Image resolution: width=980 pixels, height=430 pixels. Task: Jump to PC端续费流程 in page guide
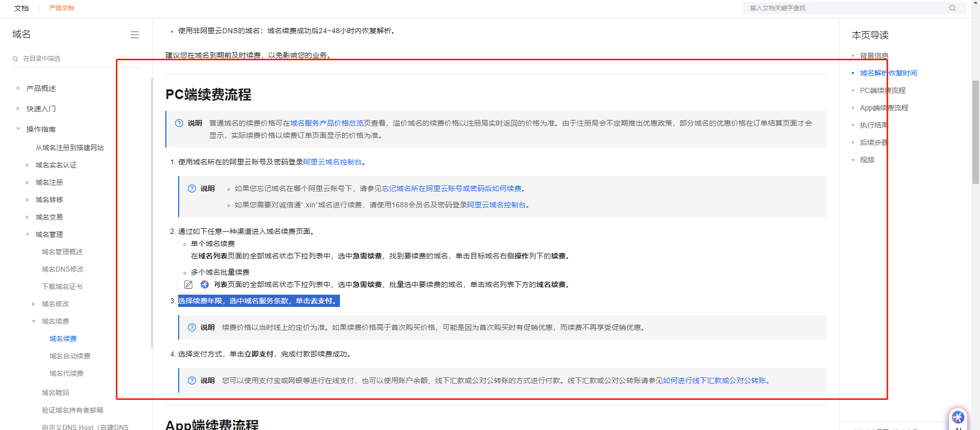click(883, 90)
